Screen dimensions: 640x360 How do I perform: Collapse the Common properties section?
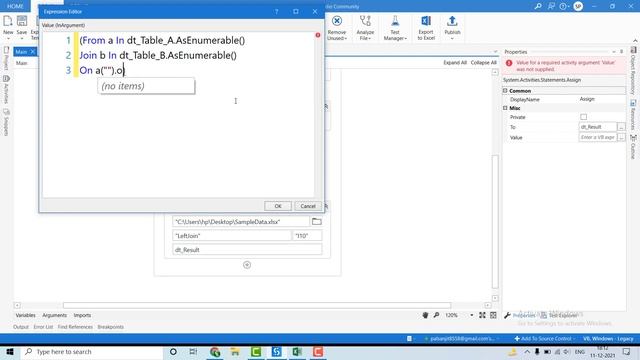(505, 91)
